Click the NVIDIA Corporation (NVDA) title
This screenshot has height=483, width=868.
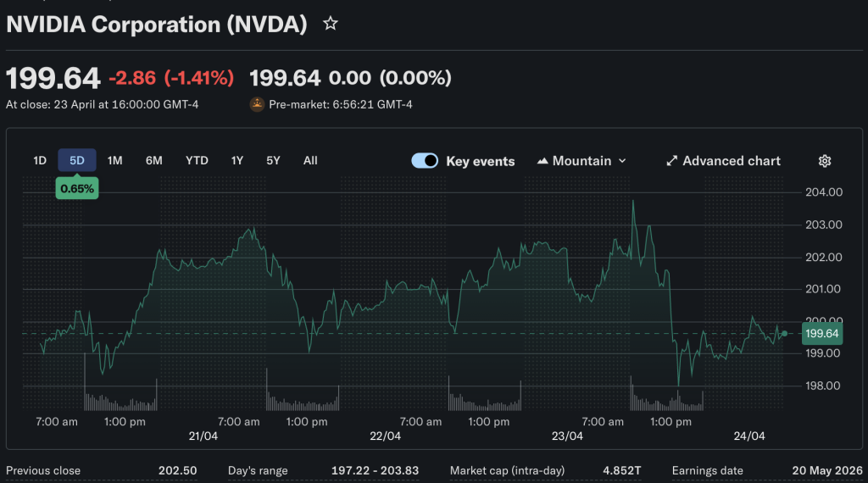(x=157, y=25)
